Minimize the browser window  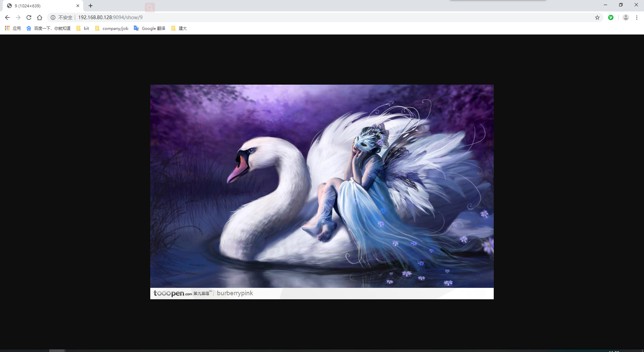click(x=605, y=5)
